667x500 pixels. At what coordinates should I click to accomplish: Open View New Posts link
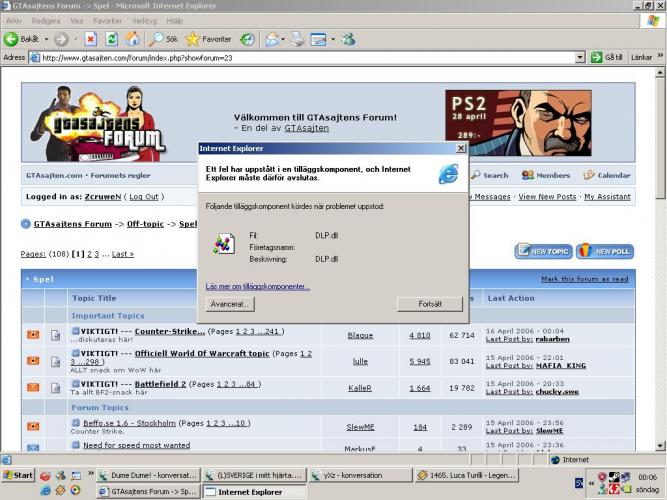click(x=547, y=197)
